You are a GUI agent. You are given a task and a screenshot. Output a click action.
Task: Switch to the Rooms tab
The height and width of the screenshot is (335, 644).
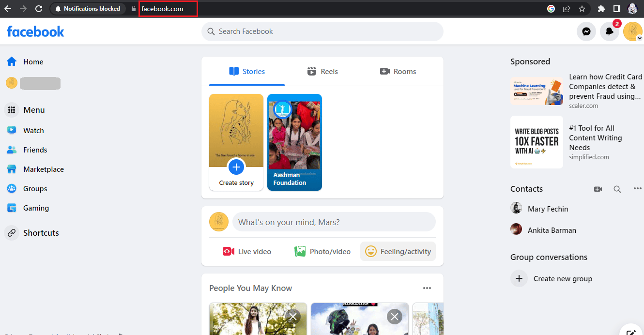tap(398, 72)
